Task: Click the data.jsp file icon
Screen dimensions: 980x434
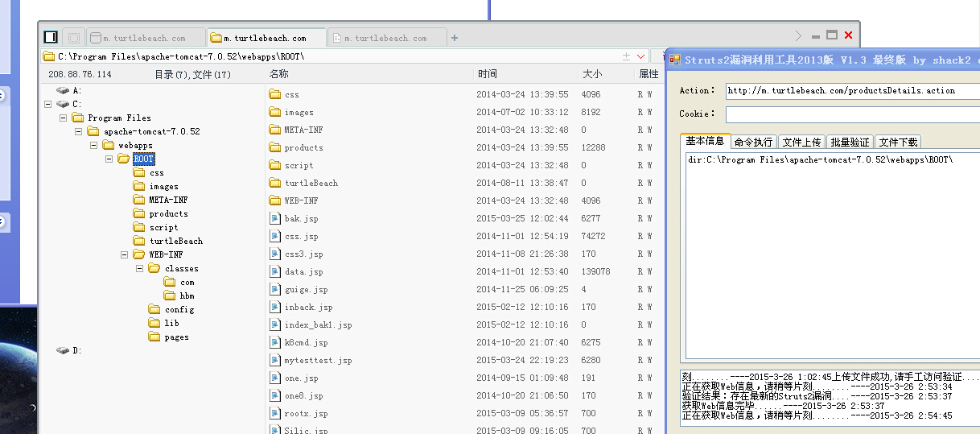Action: coord(275,271)
